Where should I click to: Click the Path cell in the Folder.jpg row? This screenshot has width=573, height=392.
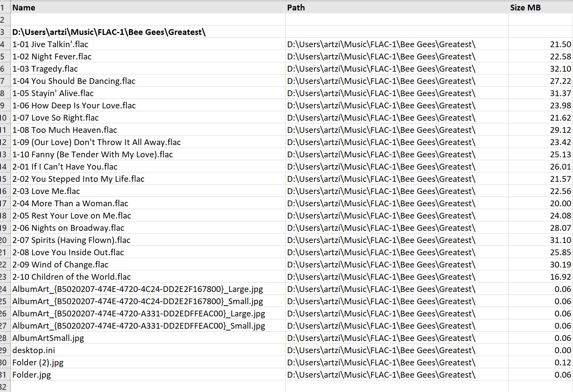pos(397,375)
